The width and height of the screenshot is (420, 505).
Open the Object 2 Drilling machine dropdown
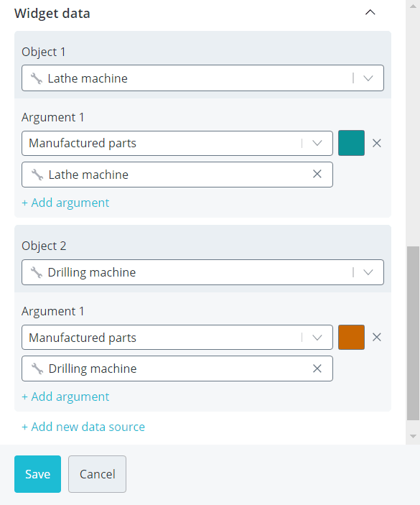pos(202,272)
